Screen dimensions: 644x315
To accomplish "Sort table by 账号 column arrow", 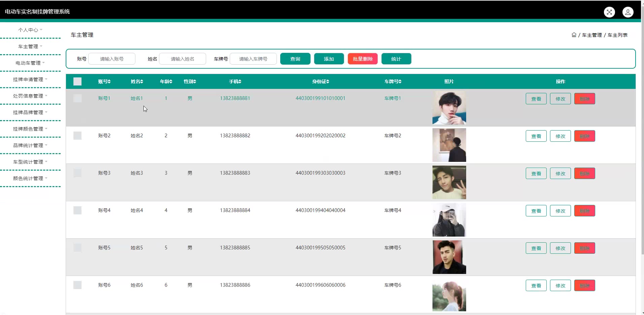I will (109, 81).
